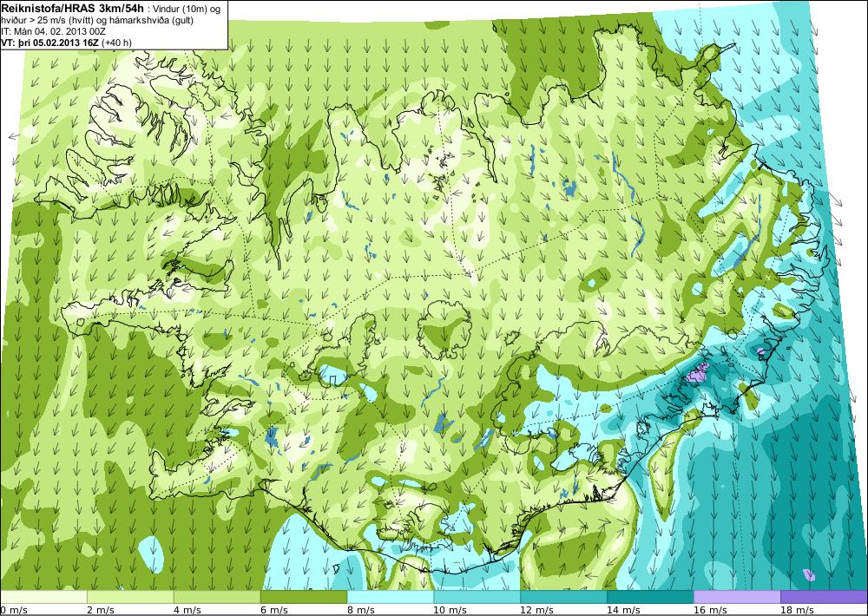
Task: Select legend swatch between 4 m/s and 6 m/s
Action: click(217, 597)
